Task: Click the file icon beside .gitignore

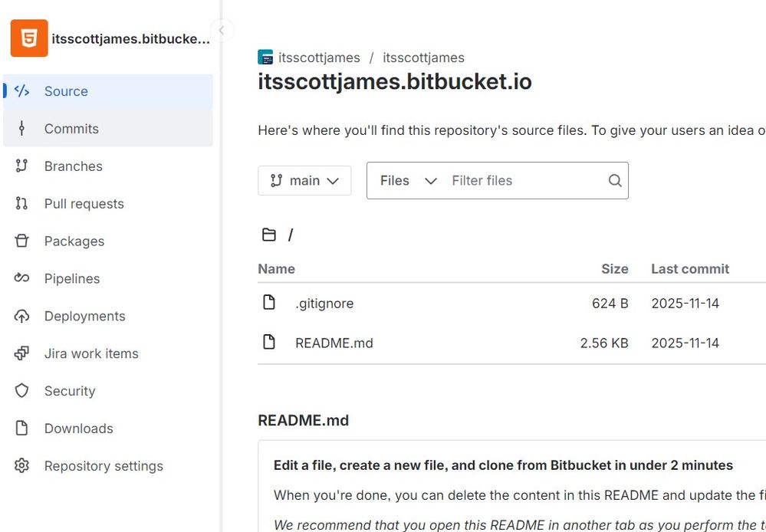Action: [269, 302]
